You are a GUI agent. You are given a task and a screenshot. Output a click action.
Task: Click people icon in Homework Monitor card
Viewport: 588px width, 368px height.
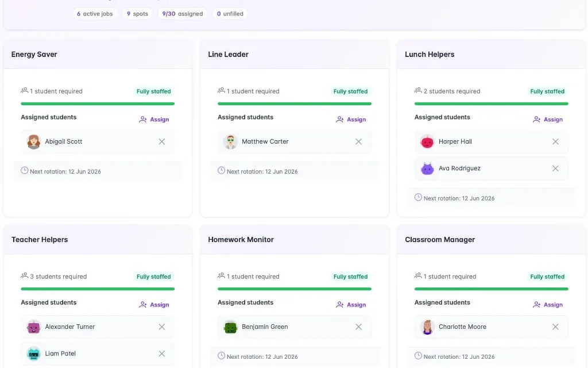[221, 275]
